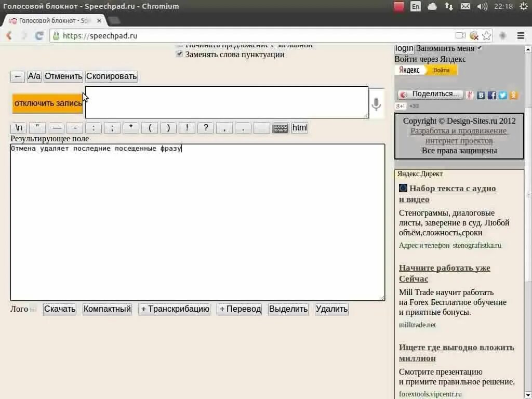Open the En keyboard layout indicator
532x399 pixels.
tap(415, 6)
